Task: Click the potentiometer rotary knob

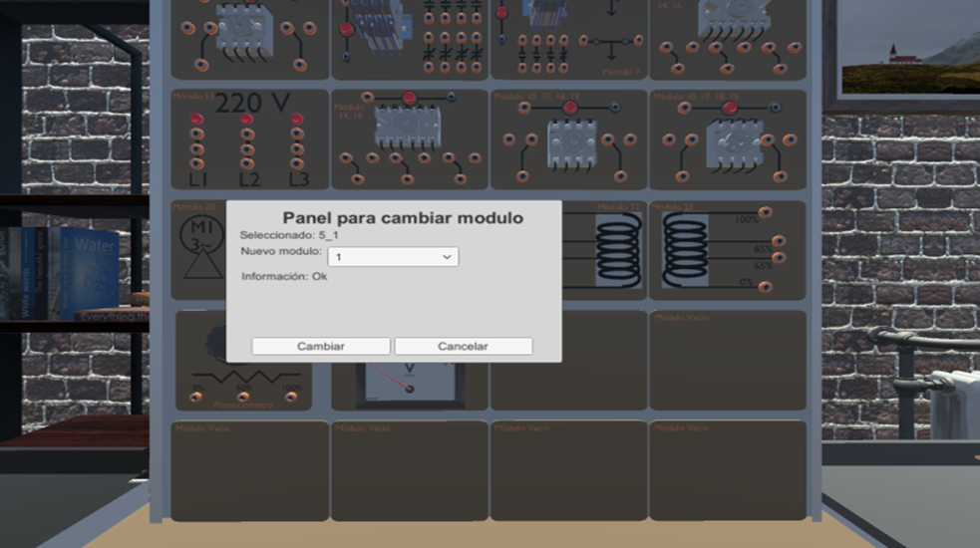Action: 216,345
